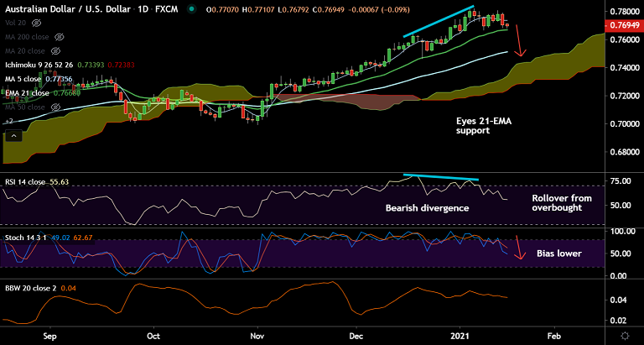Show the hidden MA 200 close indicator
This screenshot has height=345, width=644.
[60, 37]
